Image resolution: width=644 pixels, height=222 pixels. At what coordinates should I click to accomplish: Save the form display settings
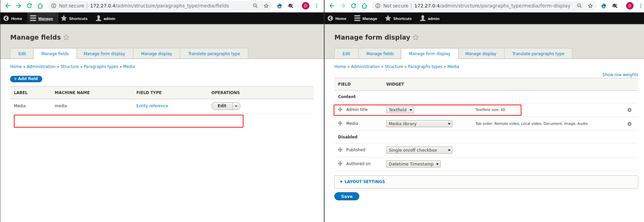pyautogui.click(x=346, y=197)
